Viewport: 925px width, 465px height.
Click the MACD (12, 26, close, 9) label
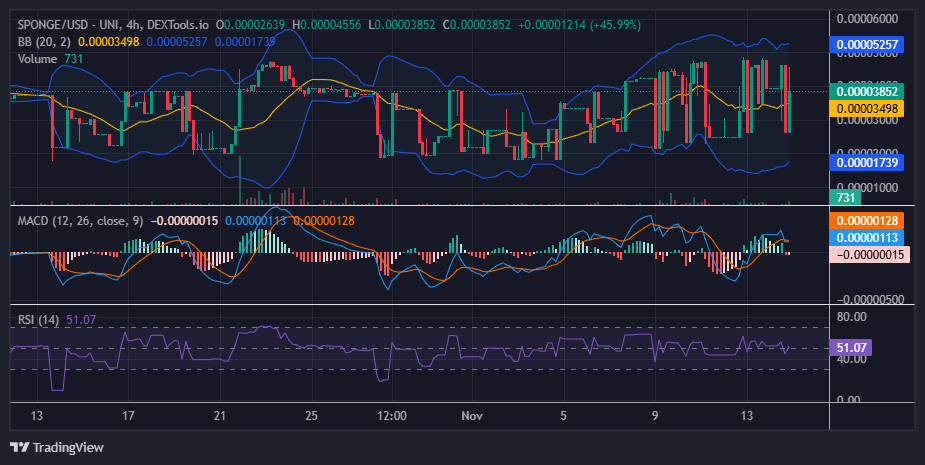[80, 221]
